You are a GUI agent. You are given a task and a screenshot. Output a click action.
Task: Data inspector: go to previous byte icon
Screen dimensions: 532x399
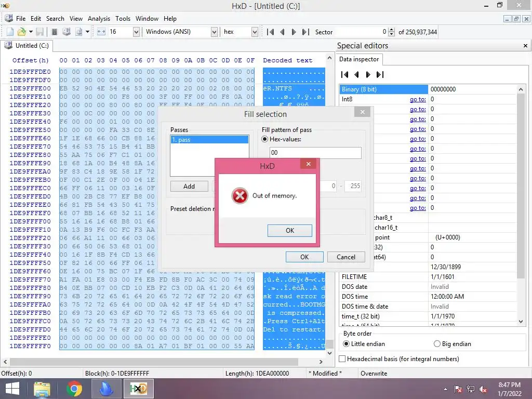tap(356, 75)
